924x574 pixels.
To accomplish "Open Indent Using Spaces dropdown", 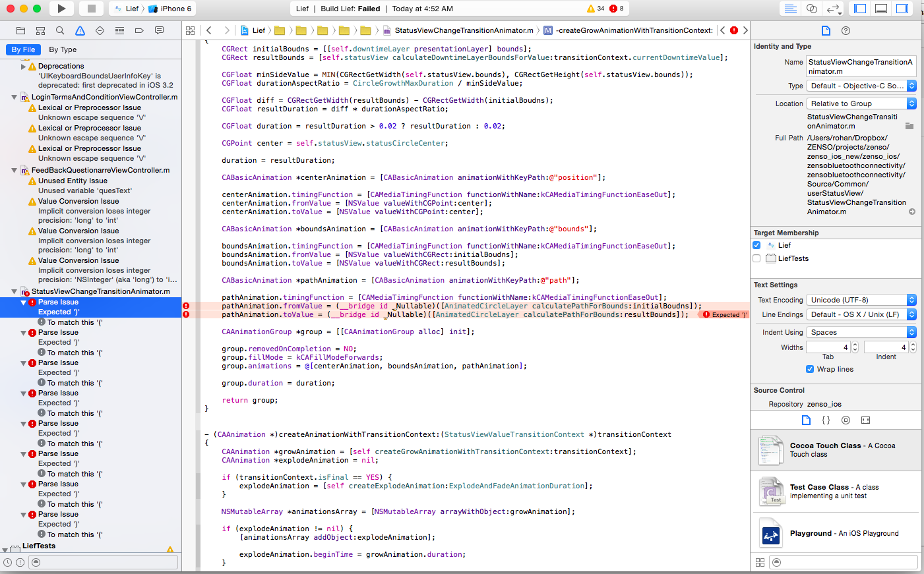I will click(x=861, y=332).
